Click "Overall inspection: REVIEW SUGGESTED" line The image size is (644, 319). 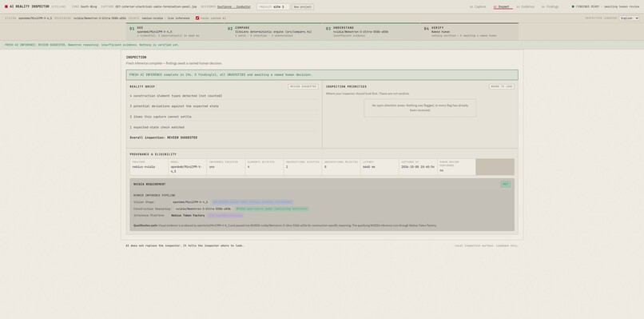point(164,138)
